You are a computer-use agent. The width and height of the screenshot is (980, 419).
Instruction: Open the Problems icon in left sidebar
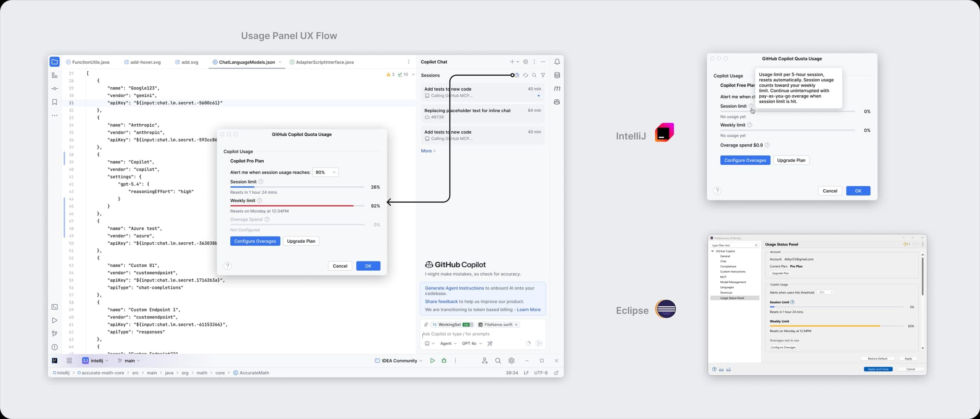coord(54,347)
